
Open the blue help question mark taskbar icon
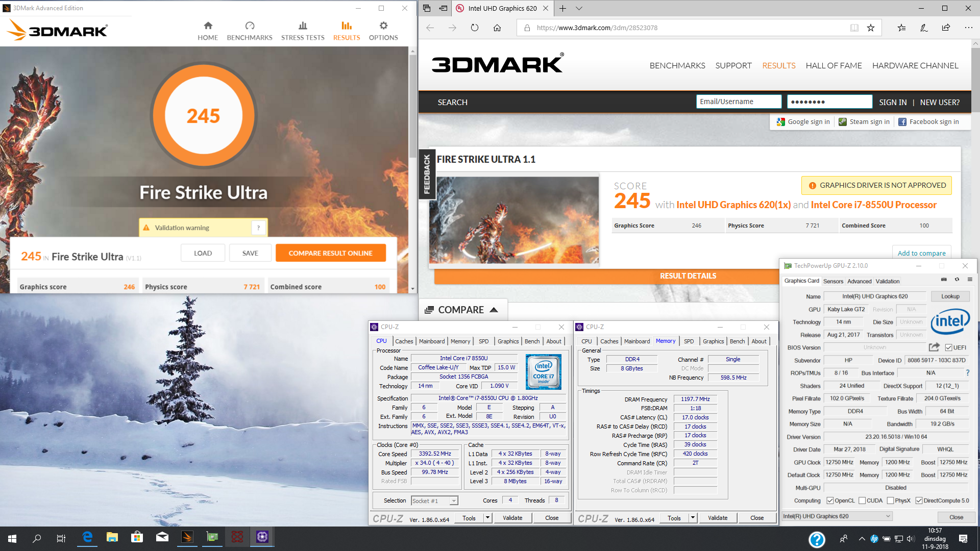pyautogui.click(x=817, y=539)
